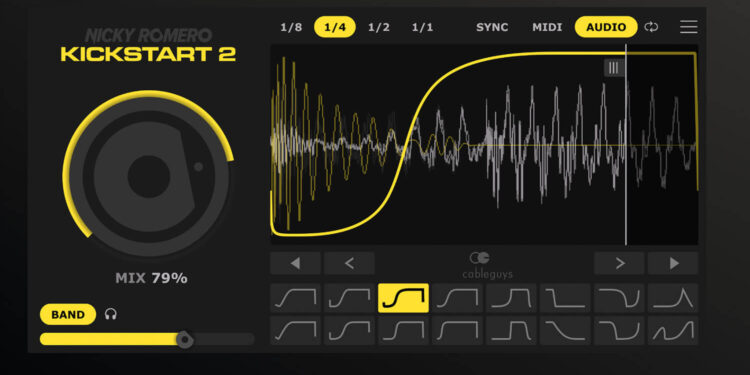This screenshot has width=750, height=375.
Task: Click the headphones band-solo icon
Action: (x=111, y=314)
